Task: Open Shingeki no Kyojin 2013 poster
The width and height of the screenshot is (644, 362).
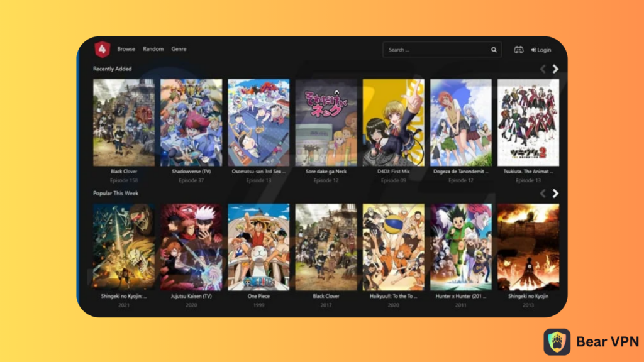Action: coord(528,247)
